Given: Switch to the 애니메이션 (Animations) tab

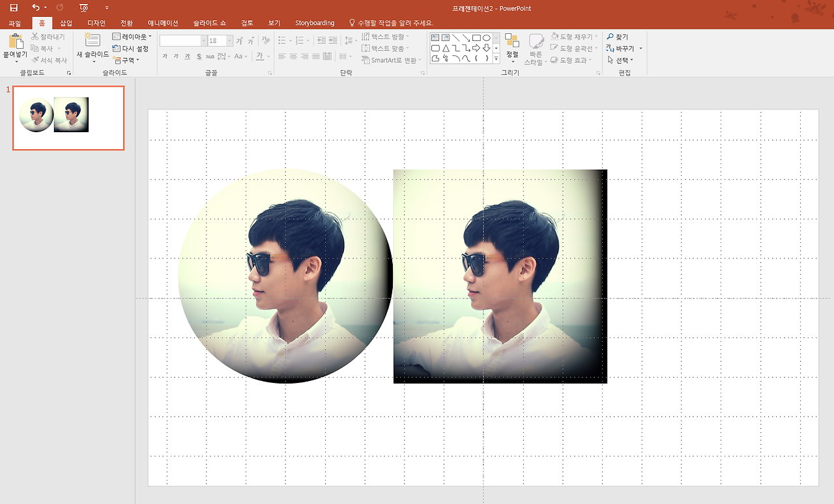Looking at the screenshot, I should [163, 23].
